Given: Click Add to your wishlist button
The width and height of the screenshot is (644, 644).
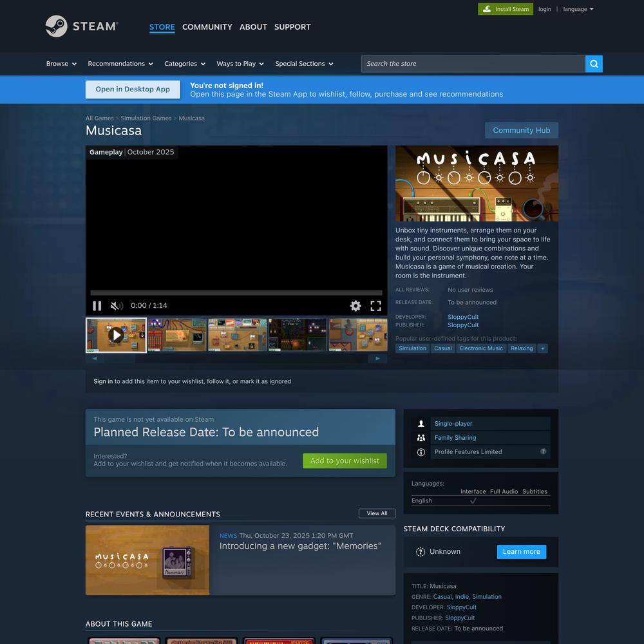Looking at the screenshot, I should [345, 460].
